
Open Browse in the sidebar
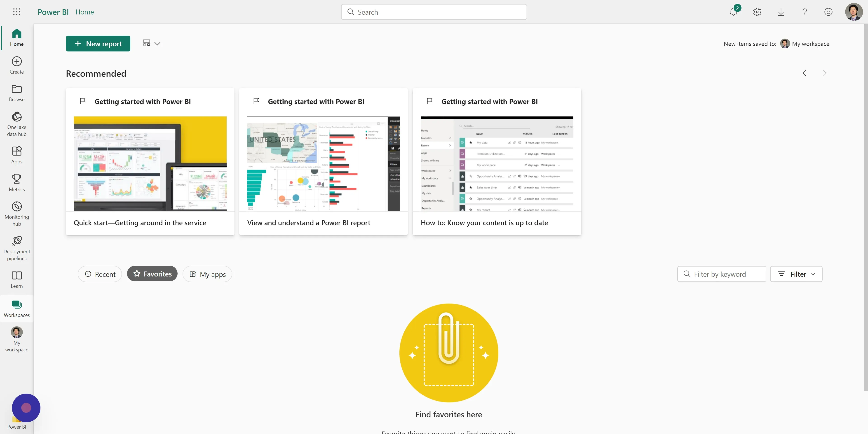coord(17,93)
